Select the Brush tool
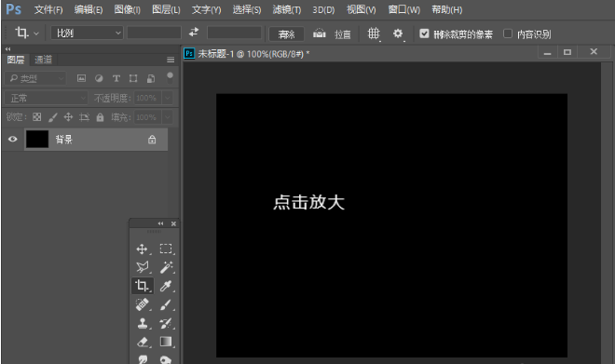Image resolution: width=615 pixels, height=364 pixels. coord(166,304)
